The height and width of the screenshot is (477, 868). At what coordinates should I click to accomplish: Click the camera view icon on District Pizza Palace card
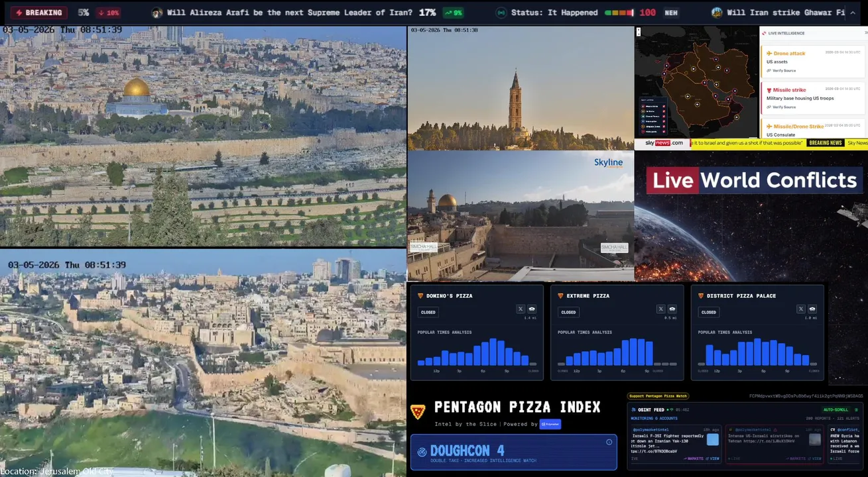pos(812,309)
